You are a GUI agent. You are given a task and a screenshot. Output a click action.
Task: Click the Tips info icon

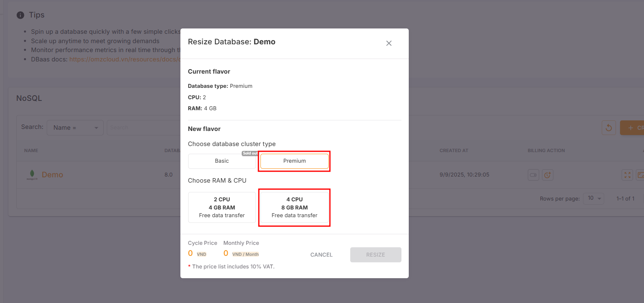click(20, 15)
